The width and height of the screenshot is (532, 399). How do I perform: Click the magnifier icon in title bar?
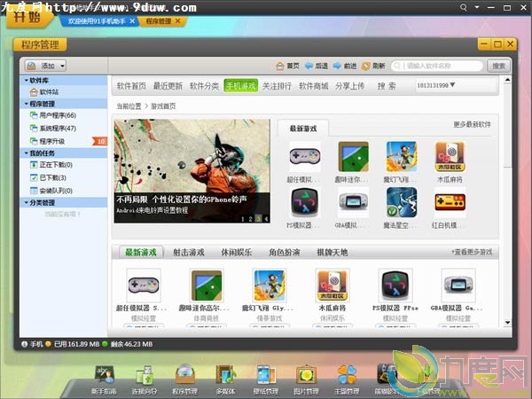[463, 7]
